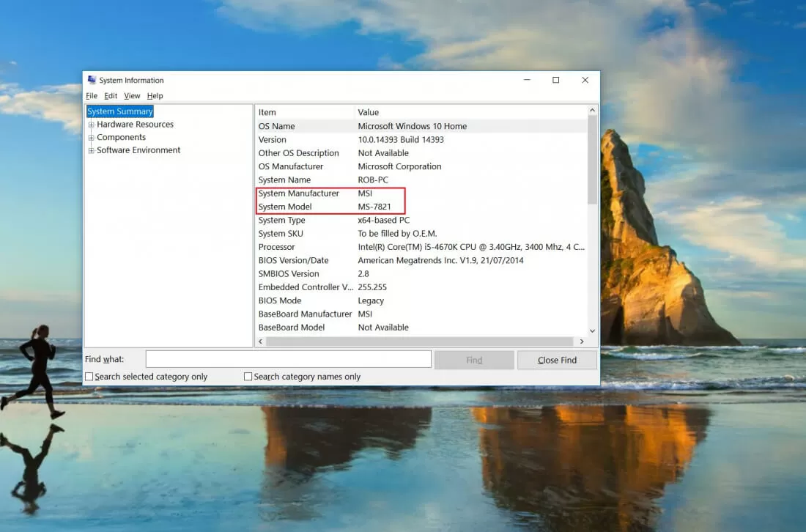Select the Software Environment tree item
The height and width of the screenshot is (532, 806).
click(138, 150)
